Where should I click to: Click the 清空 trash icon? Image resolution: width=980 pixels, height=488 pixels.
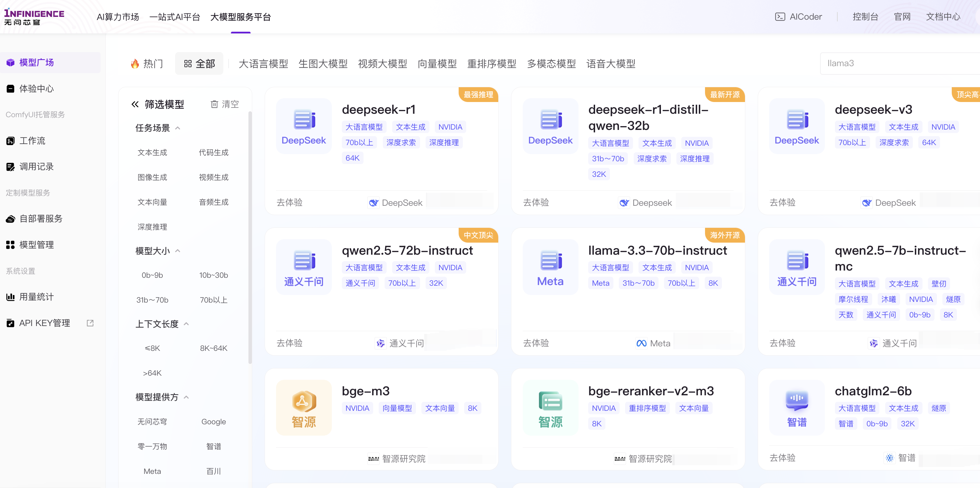[214, 104]
